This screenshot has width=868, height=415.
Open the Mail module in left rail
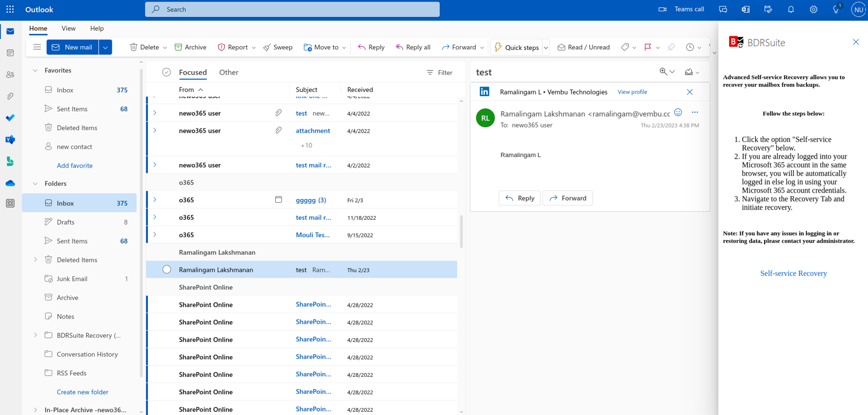pyautogui.click(x=10, y=31)
